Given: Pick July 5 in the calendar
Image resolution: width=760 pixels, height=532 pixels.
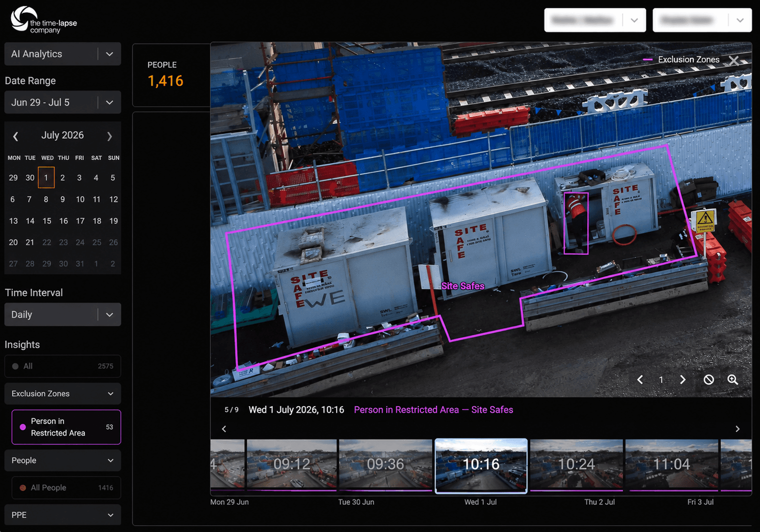Looking at the screenshot, I should tap(113, 178).
